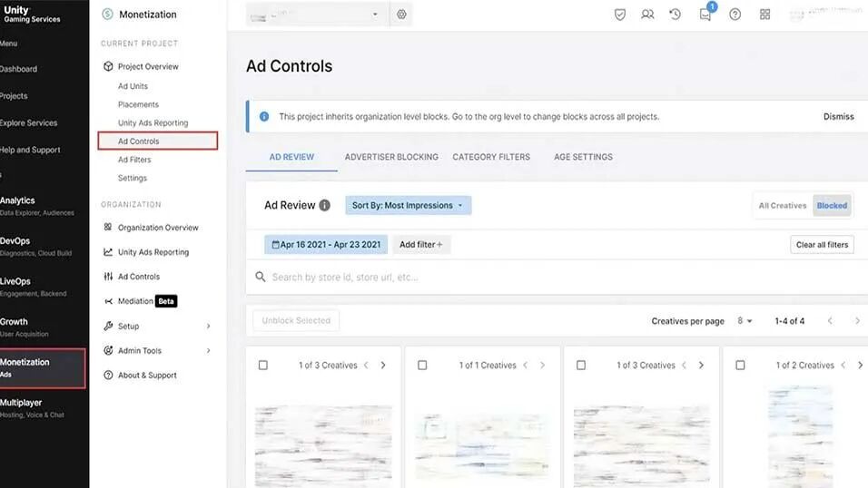Image resolution: width=868 pixels, height=488 pixels.
Task: Switch to ADVERTISER BLOCKING tab
Action: pyautogui.click(x=391, y=157)
